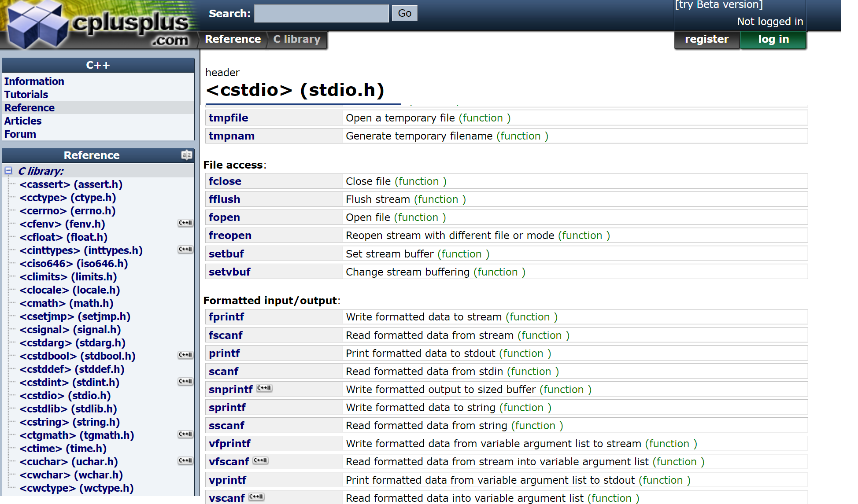858x504 pixels.
Task: Click the green log in button
Action: (x=773, y=39)
